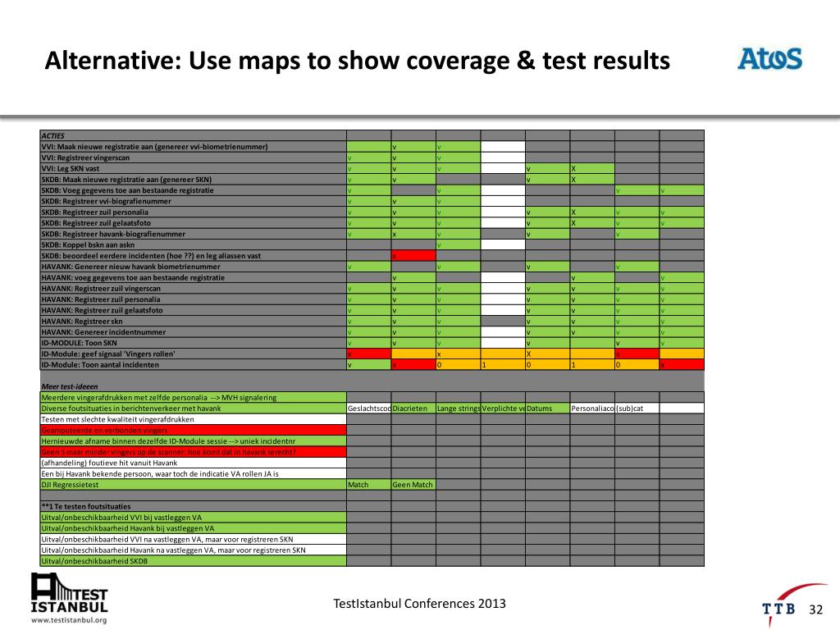
Task: Select row 'SKDB: Voeg gegevens toe aan bestaande registratie'
Action: pyautogui.click(x=194, y=190)
